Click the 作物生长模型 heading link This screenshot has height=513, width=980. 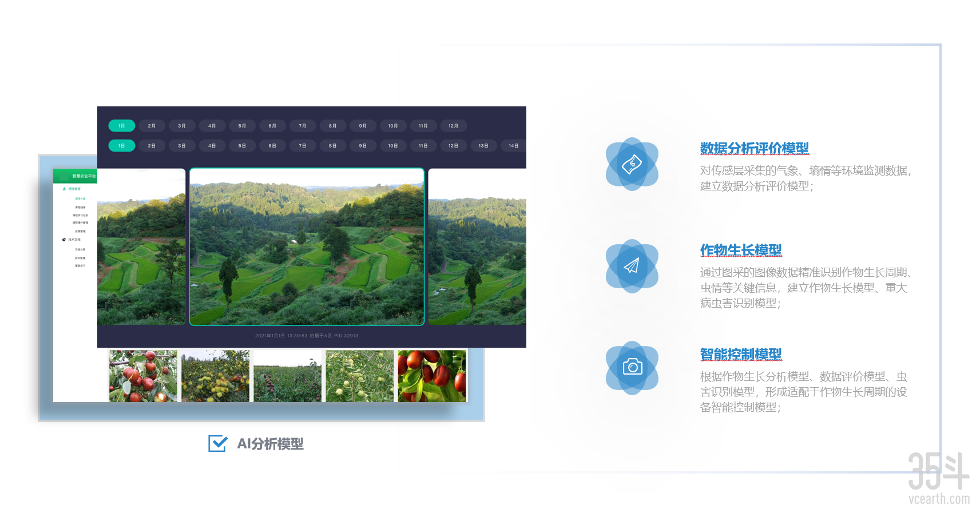pyautogui.click(x=741, y=250)
